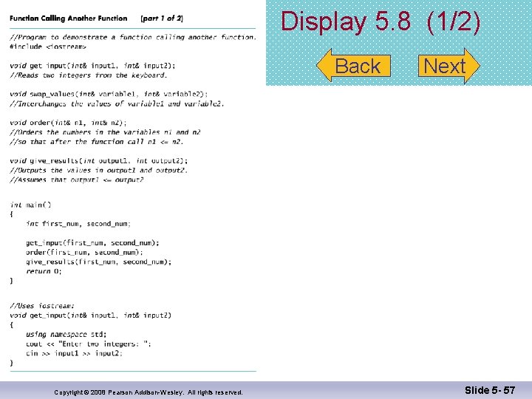
Task: Click 'order(first_num, second_num);' call
Action: pos(84,252)
